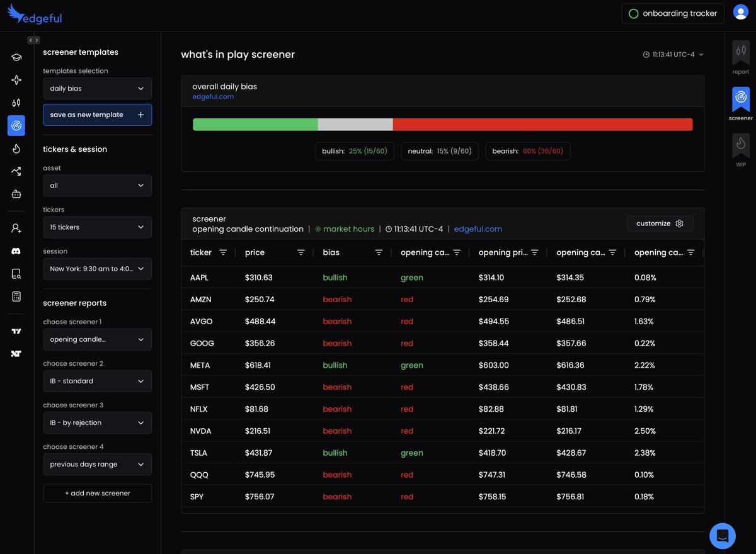Open the daily bias templates dropdown
The image size is (756, 554).
98,89
